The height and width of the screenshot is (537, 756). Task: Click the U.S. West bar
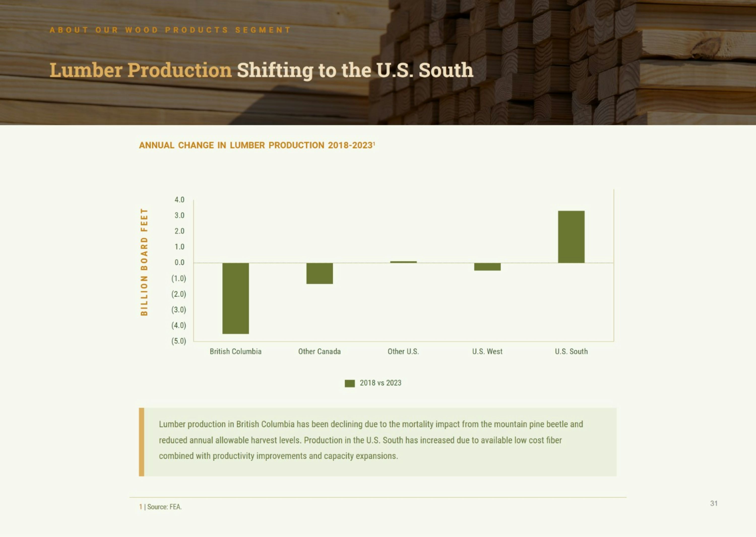pyautogui.click(x=487, y=267)
